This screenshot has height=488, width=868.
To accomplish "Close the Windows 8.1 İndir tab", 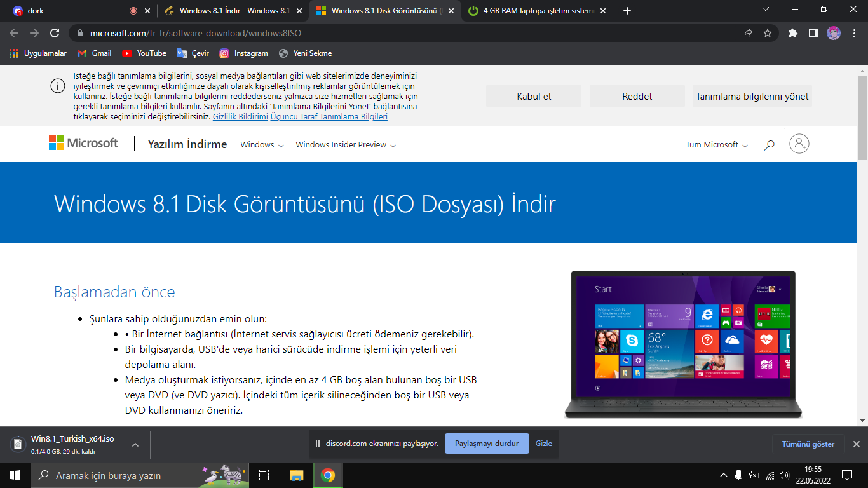I will (x=299, y=11).
